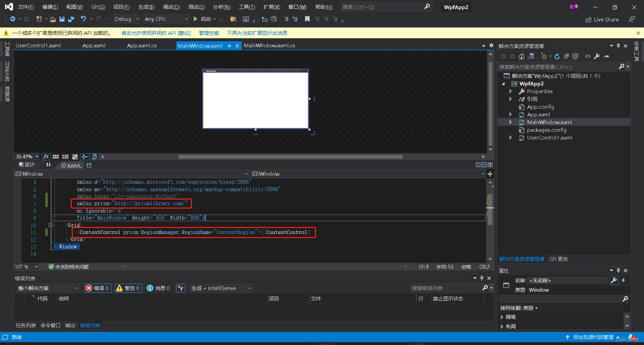Expand the Properties node in Solution Explorer

point(511,91)
